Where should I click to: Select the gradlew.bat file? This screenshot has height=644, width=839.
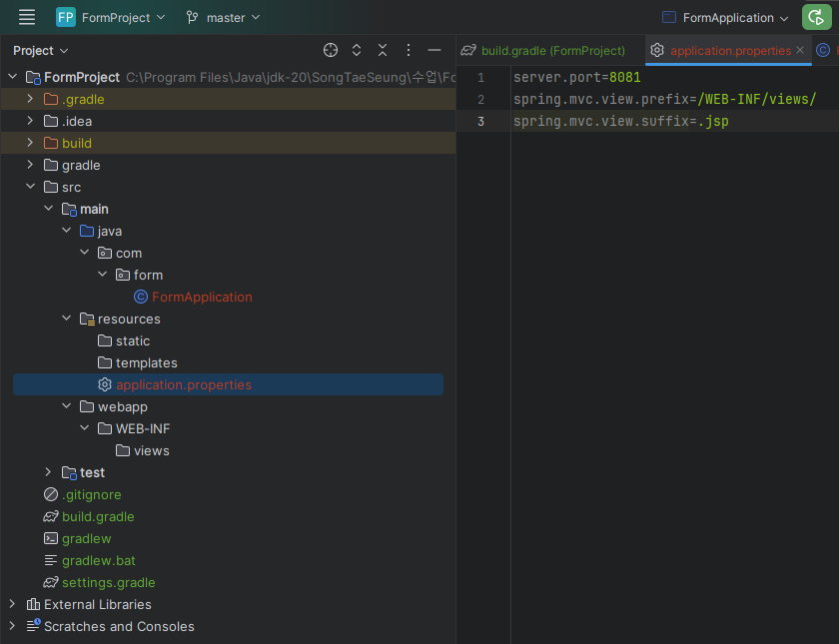[99, 560]
